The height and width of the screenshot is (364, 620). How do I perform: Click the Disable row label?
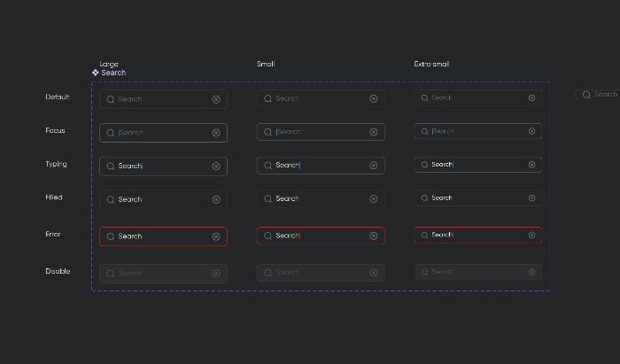58,271
